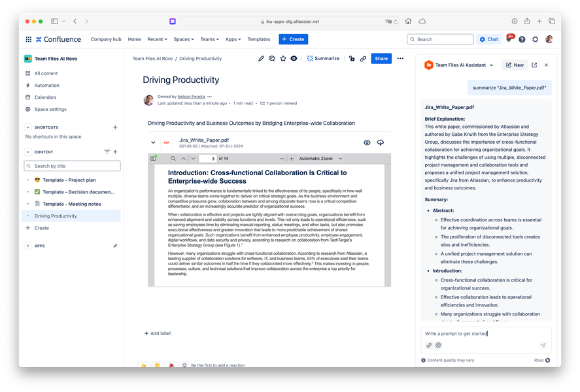The height and width of the screenshot is (392, 580).
Task: Open the Automatic Zoom dropdown
Action: tap(320, 159)
